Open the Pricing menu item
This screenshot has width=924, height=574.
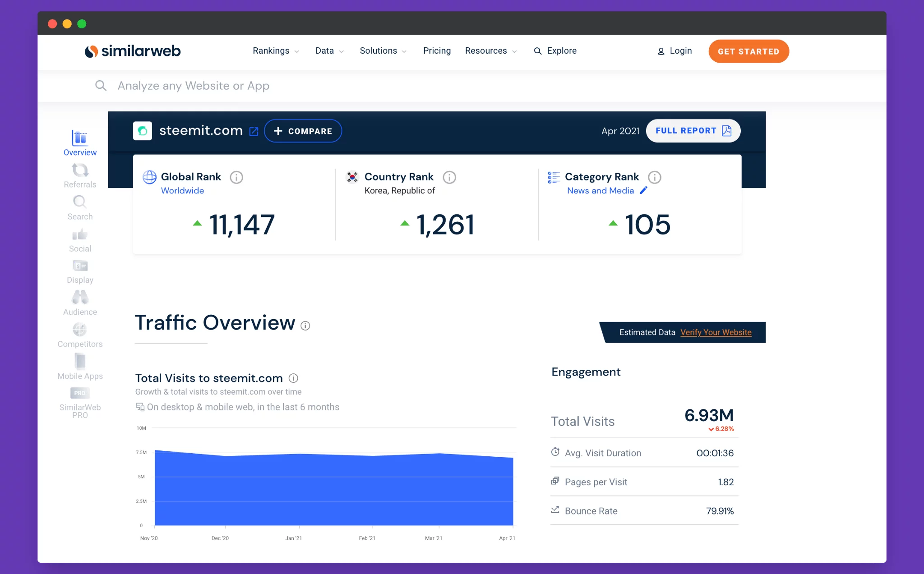point(436,51)
